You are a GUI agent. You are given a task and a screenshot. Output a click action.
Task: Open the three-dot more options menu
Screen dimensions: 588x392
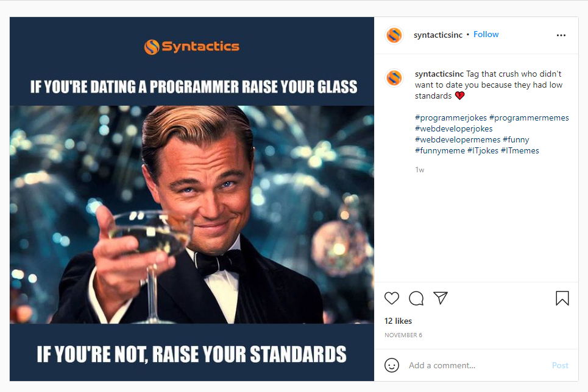[x=561, y=35]
